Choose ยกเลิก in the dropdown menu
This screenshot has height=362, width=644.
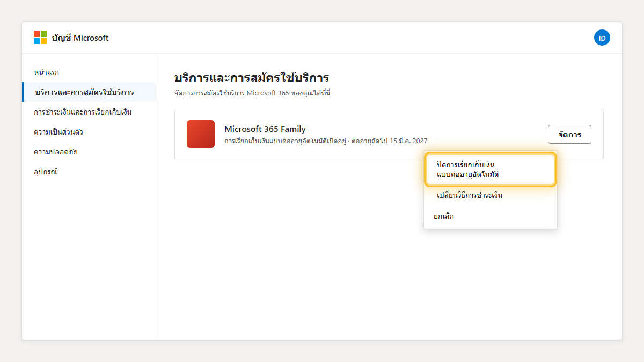click(491, 216)
